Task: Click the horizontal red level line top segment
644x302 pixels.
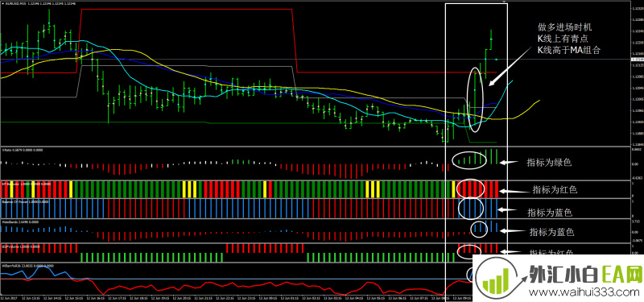Action: [x=187, y=10]
